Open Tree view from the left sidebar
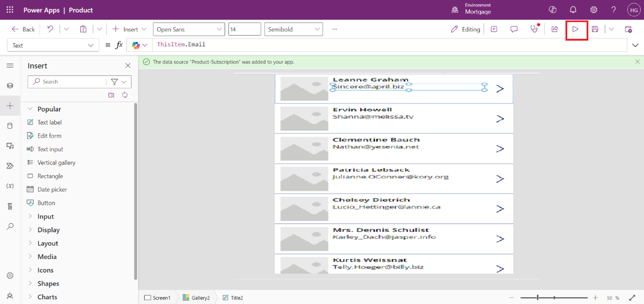The width and height of the screenshot is (644, 304). click(10, 86)
